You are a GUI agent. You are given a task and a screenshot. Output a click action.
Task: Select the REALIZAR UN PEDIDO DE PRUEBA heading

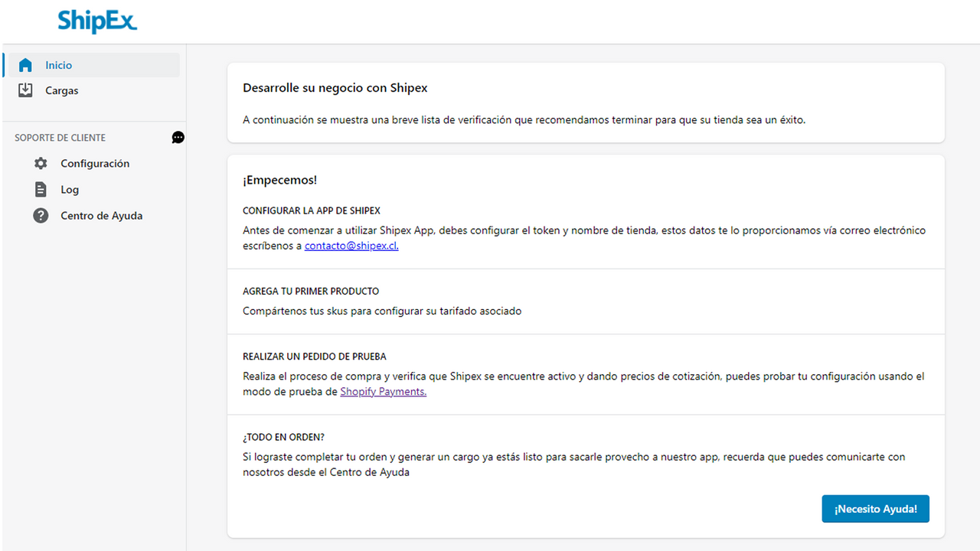(314, 356)
